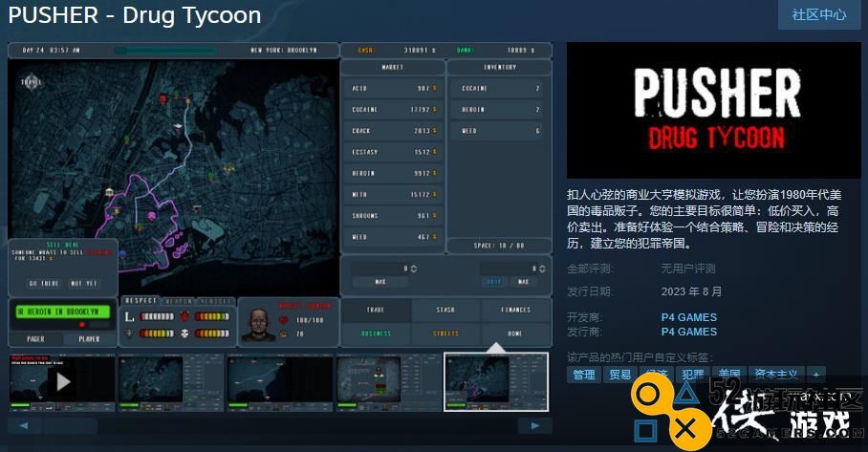Click the TRAVEL compass icon on map
Image resolution: width=868 pixels, height=452 pixels.
(x=32, y=82)
